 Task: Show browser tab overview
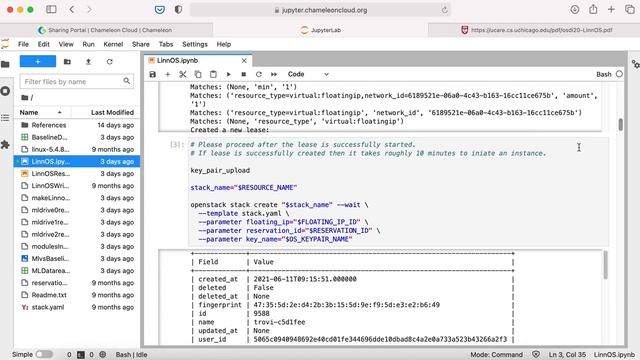pyautogui.click(x=629, y=9)
